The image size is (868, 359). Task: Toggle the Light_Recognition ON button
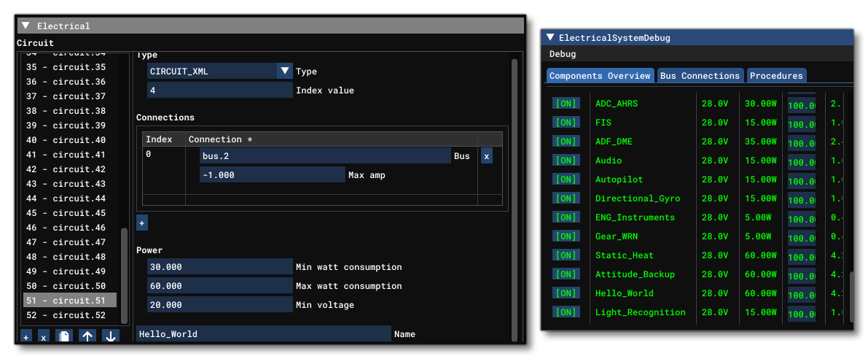pos(566,312)
